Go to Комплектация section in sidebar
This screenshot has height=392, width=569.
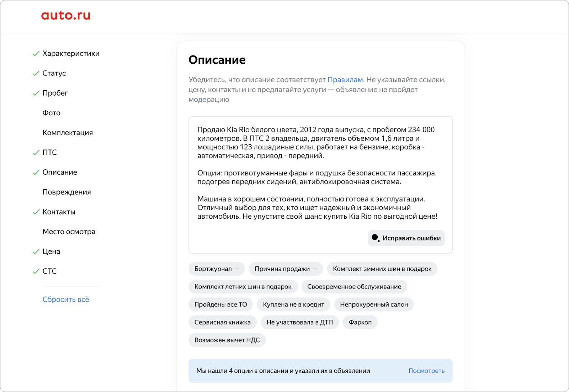point(68,133)
